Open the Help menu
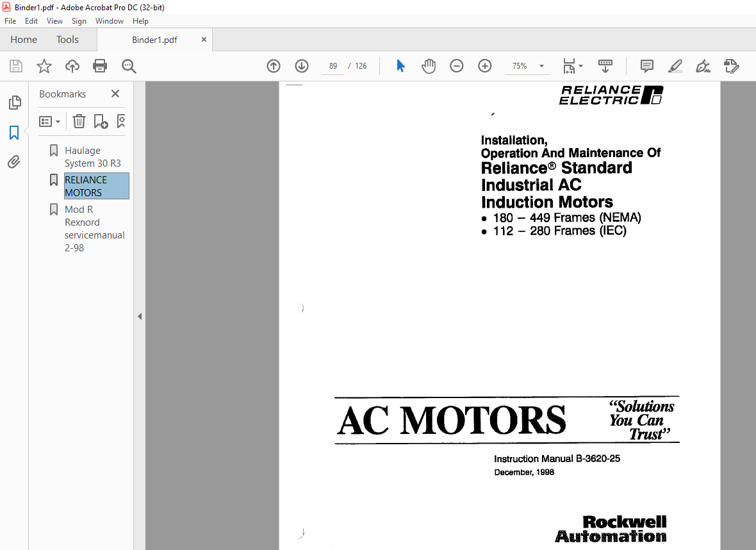Screen dimensions: 756x550 click(x=140, y=21)
